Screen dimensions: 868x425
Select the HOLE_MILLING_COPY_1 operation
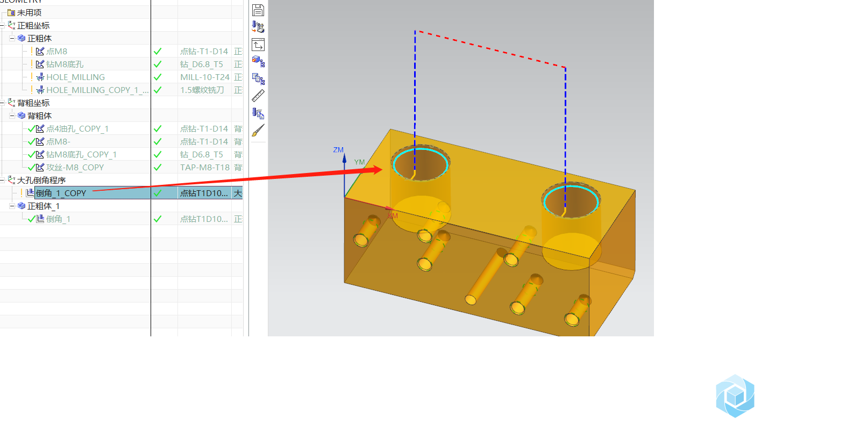[x=97, y=90]
